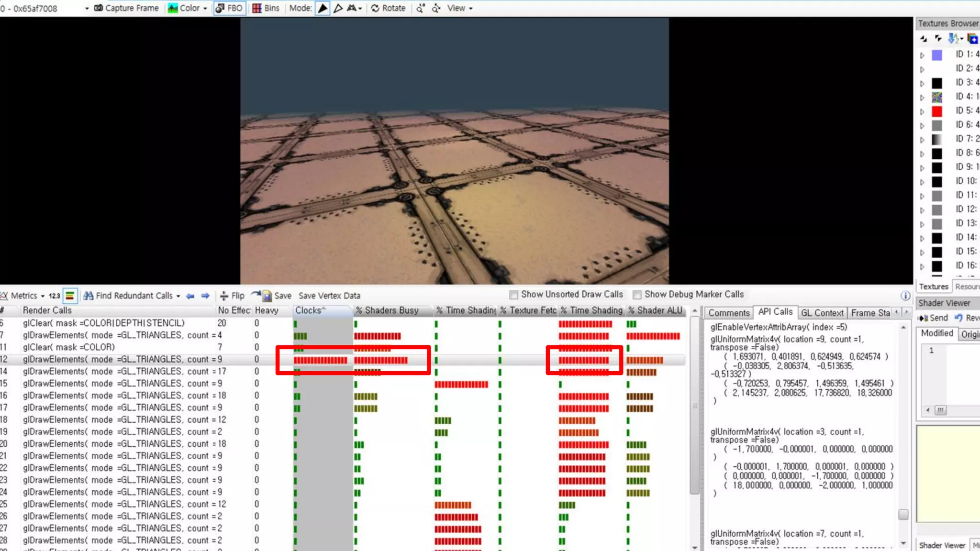Click the Rotate view button
This screenshot has height=551, width=980.
[388, 8]
